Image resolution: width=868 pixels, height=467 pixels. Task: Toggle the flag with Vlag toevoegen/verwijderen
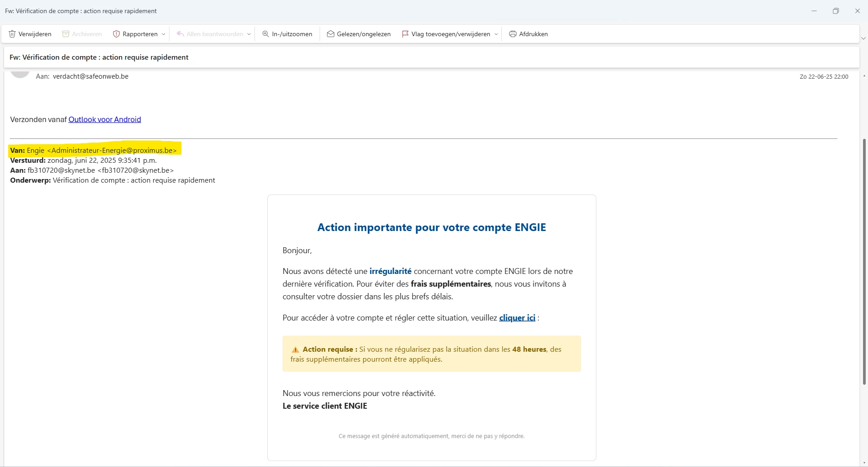pyautogui.click(x=446, y=34)
